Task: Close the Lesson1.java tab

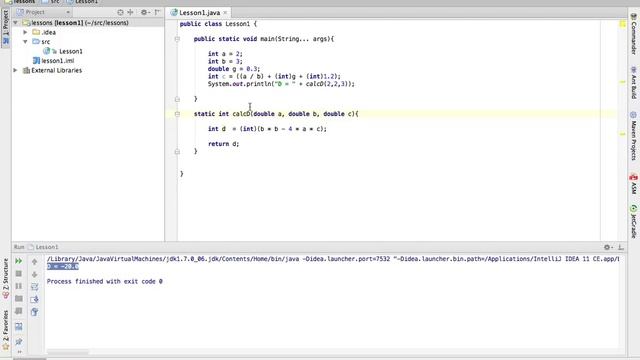Action: point(225,13)
